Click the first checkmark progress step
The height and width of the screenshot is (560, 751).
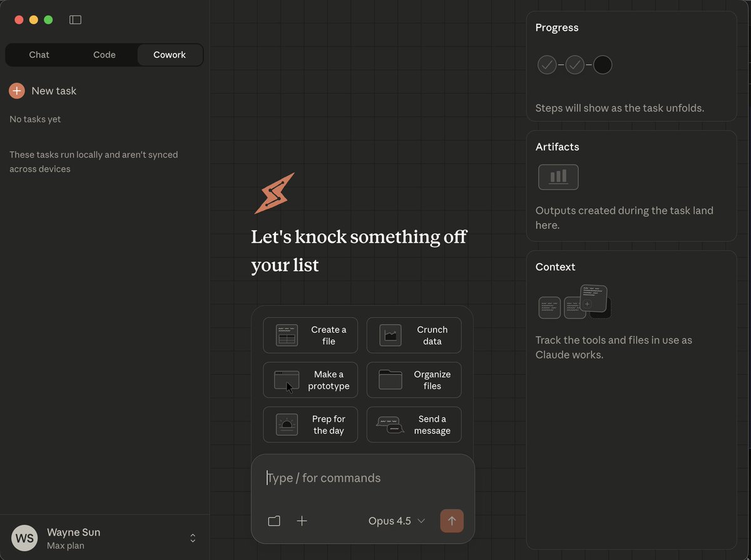(547, 64)
